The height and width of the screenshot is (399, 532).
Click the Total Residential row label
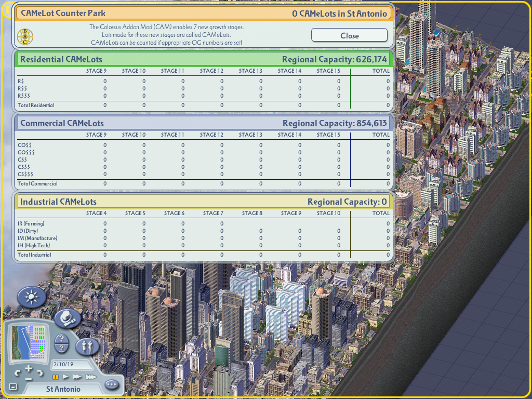(x=36, y=105)
